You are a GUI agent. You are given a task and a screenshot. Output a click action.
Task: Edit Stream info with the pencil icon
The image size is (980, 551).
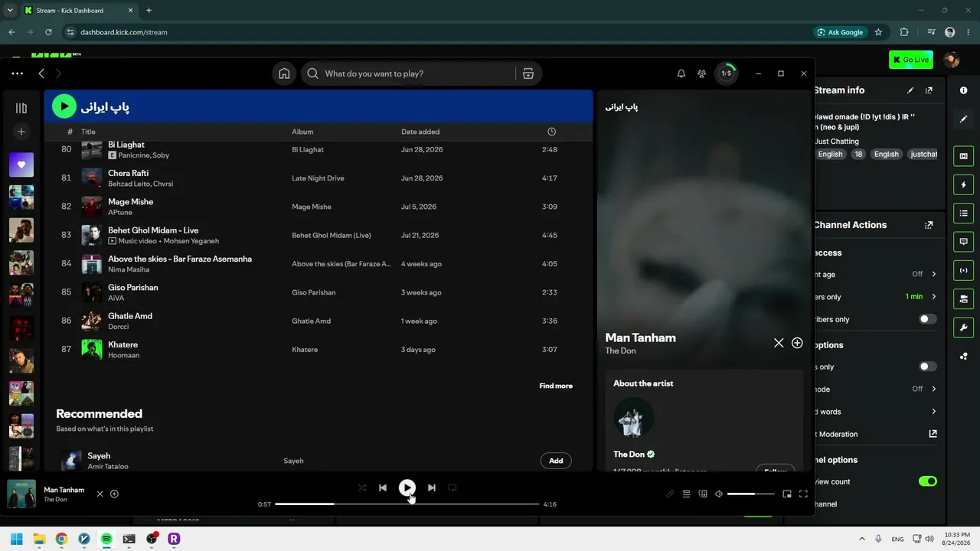pyautogui.click(x=910, y=90)
